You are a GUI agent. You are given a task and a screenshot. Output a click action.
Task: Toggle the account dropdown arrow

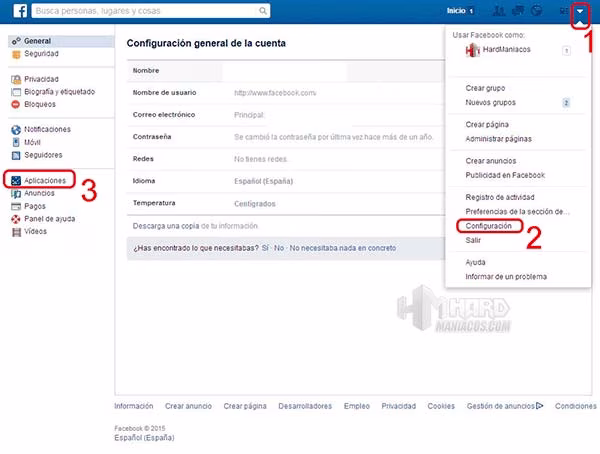point(580,11)
